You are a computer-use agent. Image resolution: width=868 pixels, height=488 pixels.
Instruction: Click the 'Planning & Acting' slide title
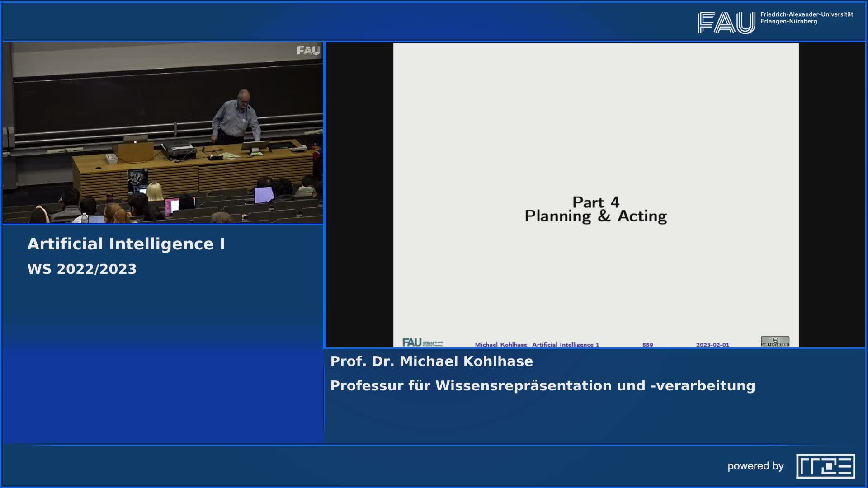click(x=595, y=216)
